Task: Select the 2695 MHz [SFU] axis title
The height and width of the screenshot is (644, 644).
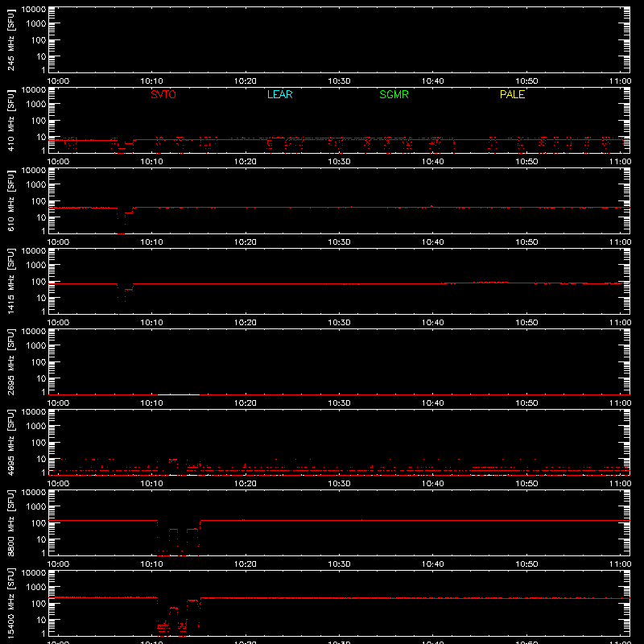Action: click(10, 361)
